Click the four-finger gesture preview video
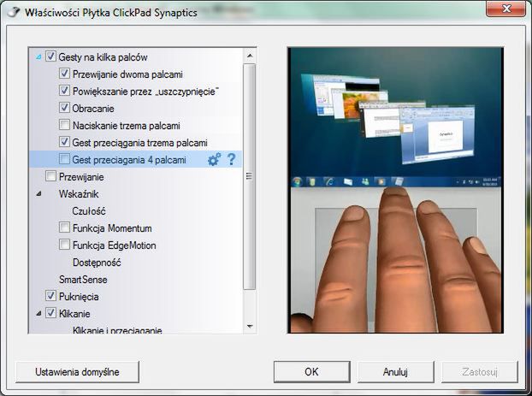Image resolution: width=532 pixels, height=396 pixels. point(395,191)
